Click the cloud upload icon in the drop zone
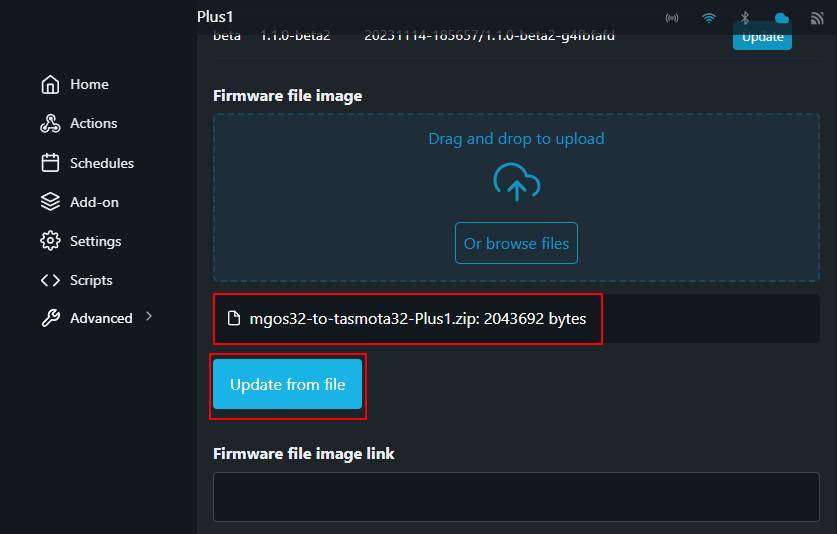The width and height of the screenshot is (837, 534). (x=516, y=182)
